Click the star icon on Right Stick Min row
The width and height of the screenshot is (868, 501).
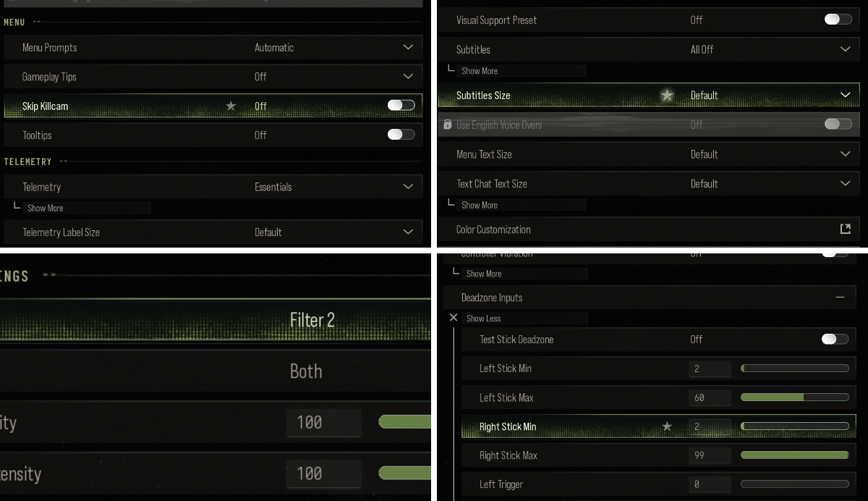coord(667,426)
